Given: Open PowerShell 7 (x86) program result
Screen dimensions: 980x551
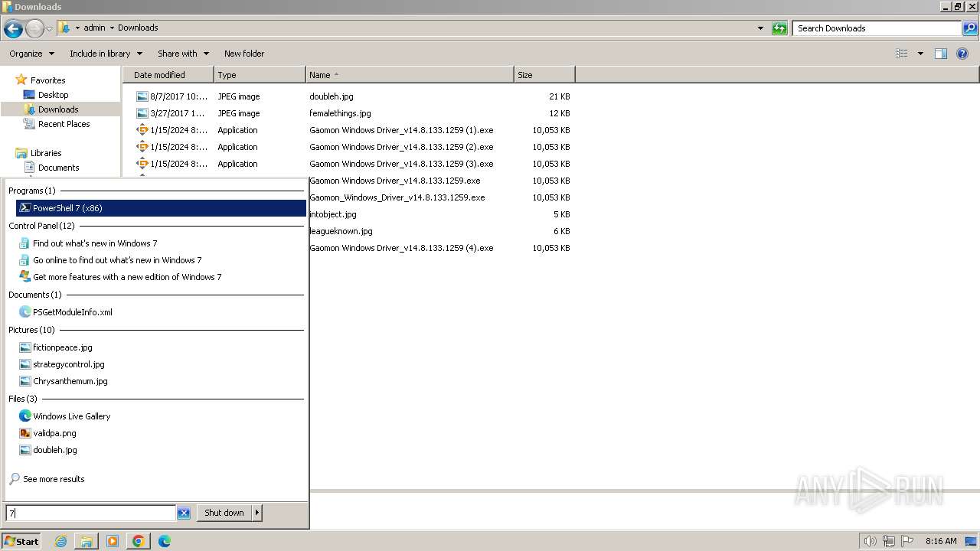Looking at the screenshot, I should tap(161, 208).
